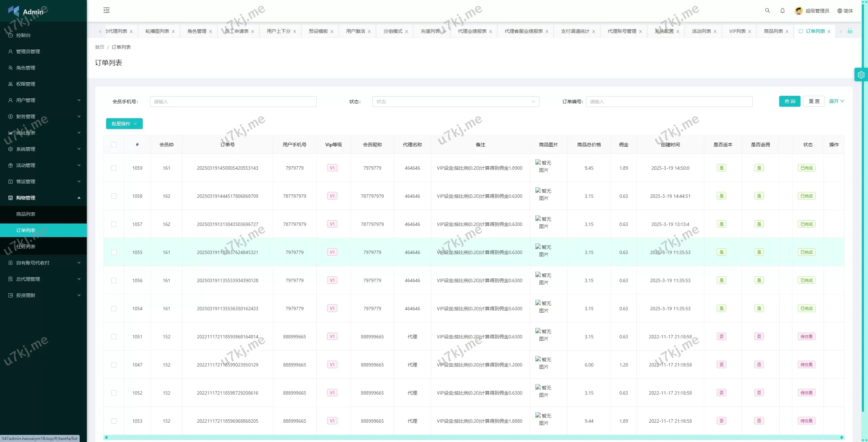Check the row checkbox for order 1059
The height and width of the screenshot is (442, 868).
point(114,168)
